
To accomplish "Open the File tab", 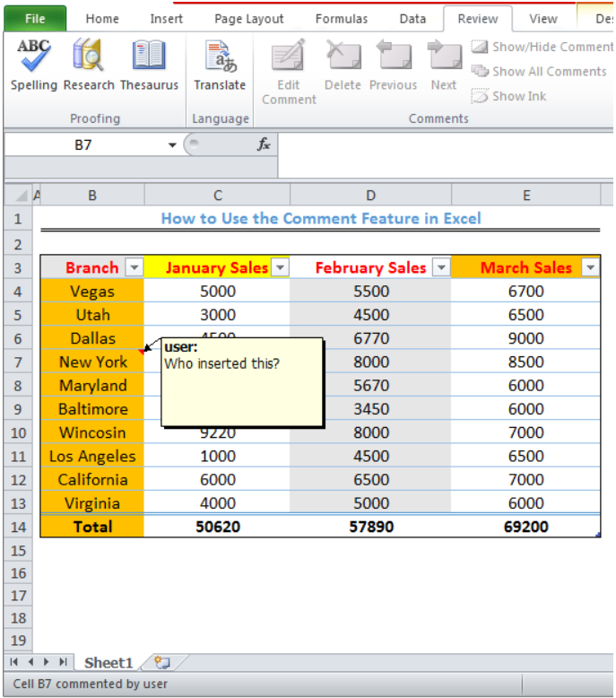I will tap(35, 19).
